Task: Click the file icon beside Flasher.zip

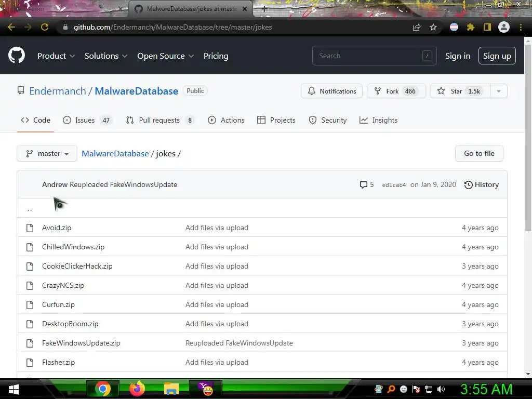Action: [30, 362]
